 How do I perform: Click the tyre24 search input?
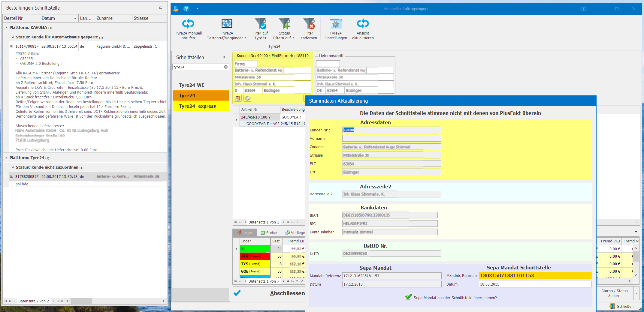pos(198,67)
